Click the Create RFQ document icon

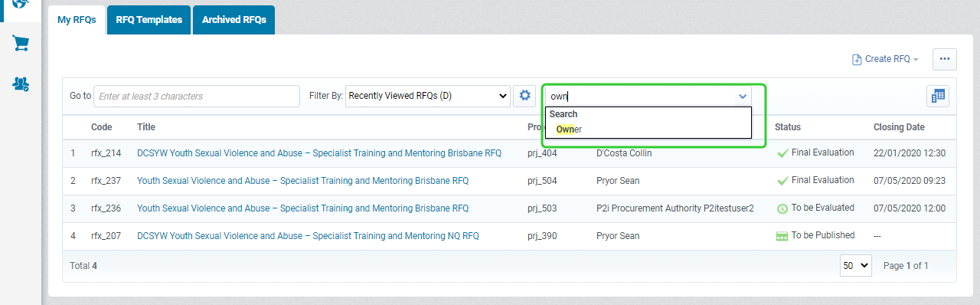(x=857, y=60)
